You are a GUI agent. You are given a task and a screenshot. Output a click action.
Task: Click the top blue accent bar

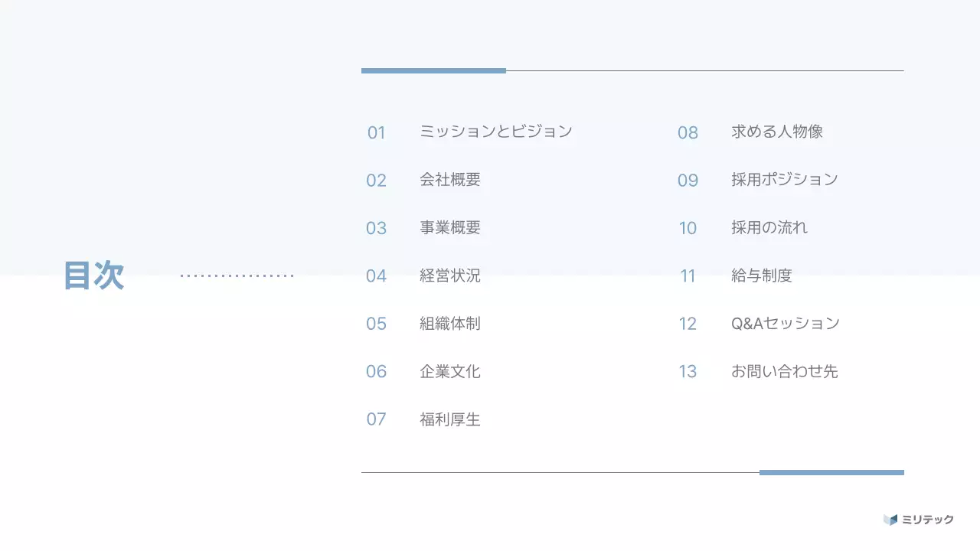433,70
